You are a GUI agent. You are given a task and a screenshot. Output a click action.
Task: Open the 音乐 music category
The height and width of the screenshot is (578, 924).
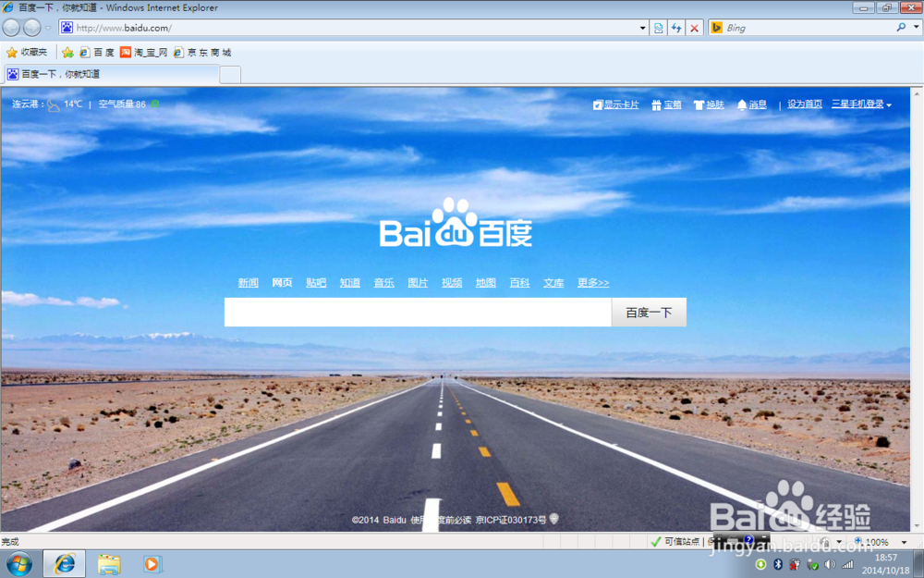(383, 282)
